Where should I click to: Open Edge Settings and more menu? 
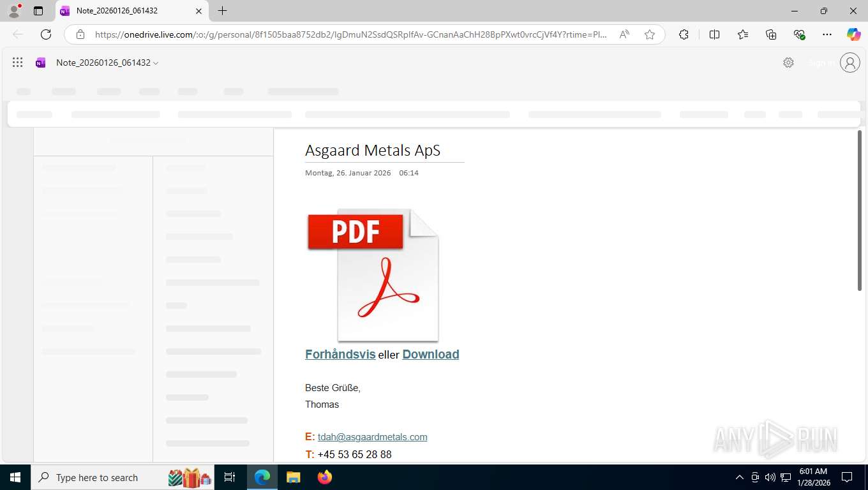click(x=827, y=34)
